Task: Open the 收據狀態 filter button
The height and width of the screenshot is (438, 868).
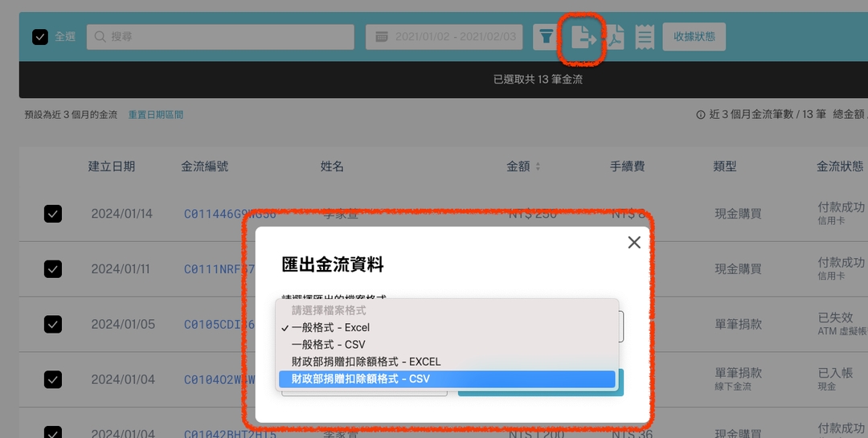Action: pos(694,36)
